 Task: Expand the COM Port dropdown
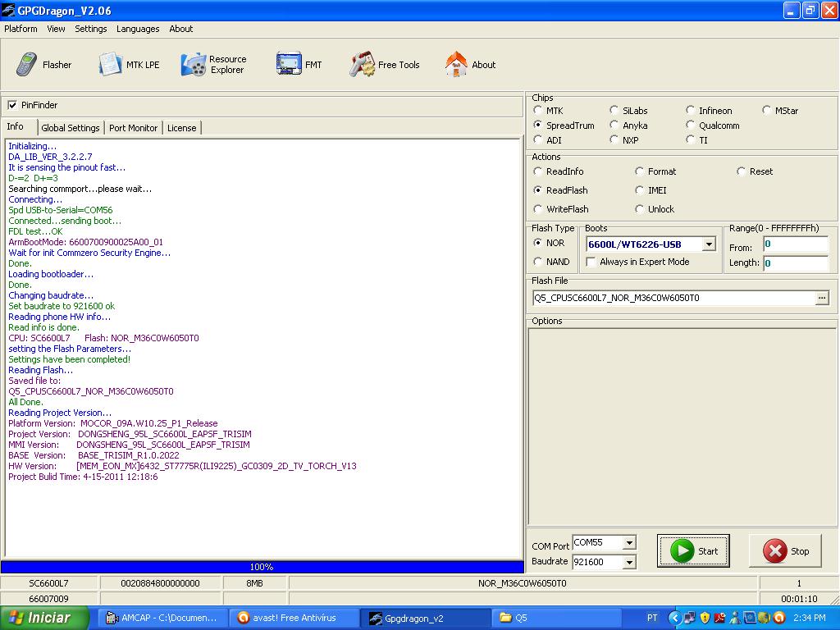coord(630,543)
